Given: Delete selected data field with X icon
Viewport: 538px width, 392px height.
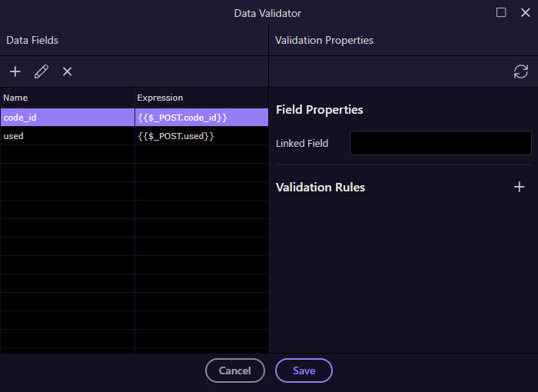Looking at the screenshot, I should point(68,71).
